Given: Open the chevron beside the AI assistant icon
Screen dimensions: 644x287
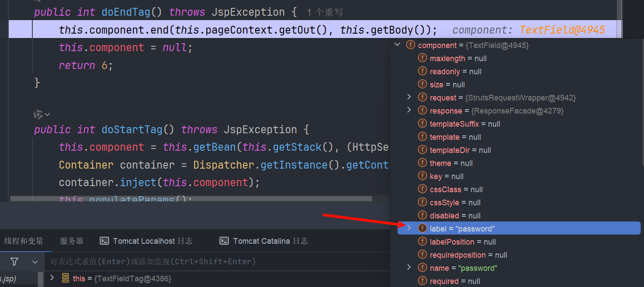Looking at the screenshot, I should [47, 114].
